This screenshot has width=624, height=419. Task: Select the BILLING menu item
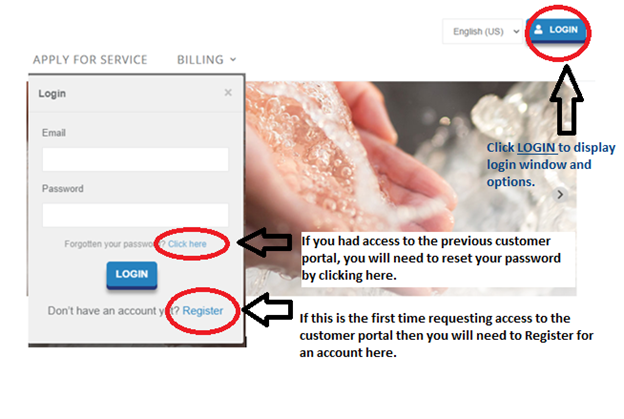[200, 60]
